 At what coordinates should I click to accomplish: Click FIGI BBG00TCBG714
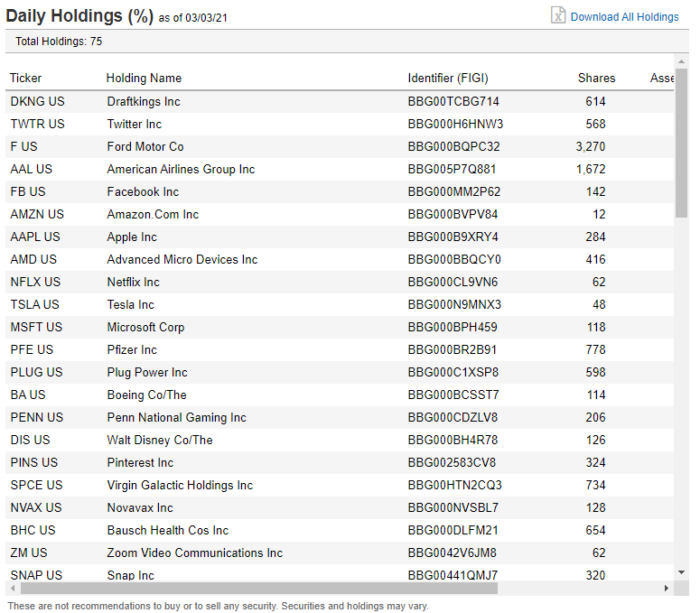click(x=453, y=102)
